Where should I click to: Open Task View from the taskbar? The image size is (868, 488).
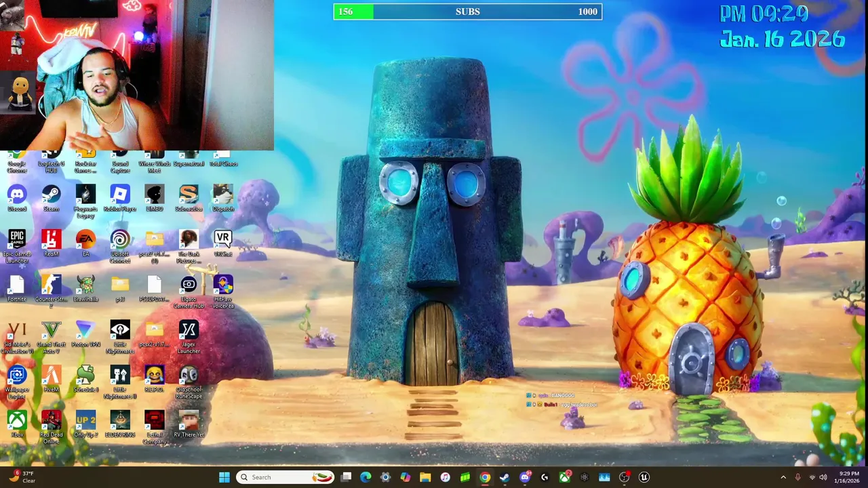tap(346, 477)
